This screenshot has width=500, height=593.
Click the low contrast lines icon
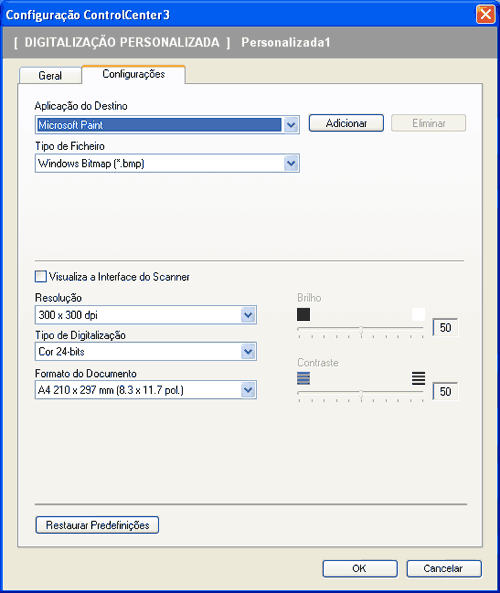[x=303, y=378]
